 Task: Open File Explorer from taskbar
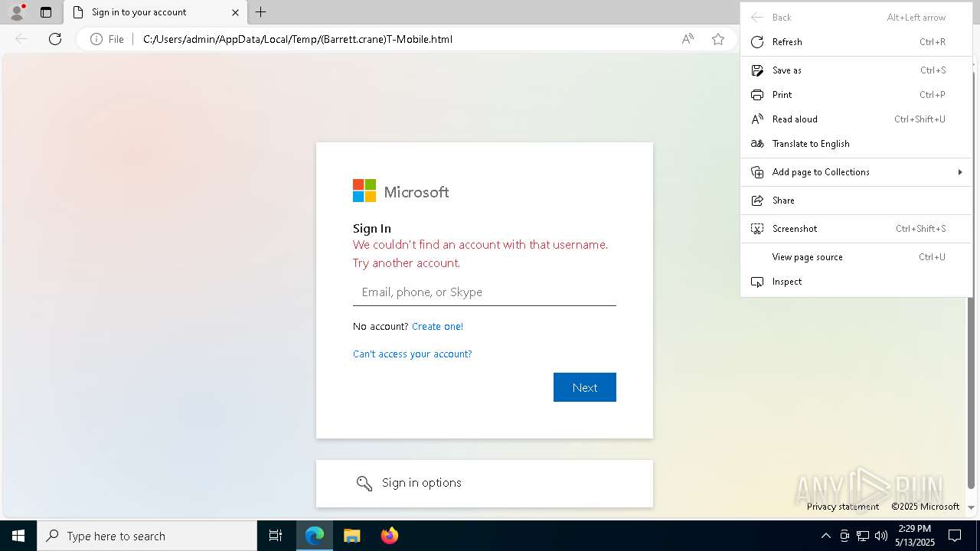click(351, 536)
